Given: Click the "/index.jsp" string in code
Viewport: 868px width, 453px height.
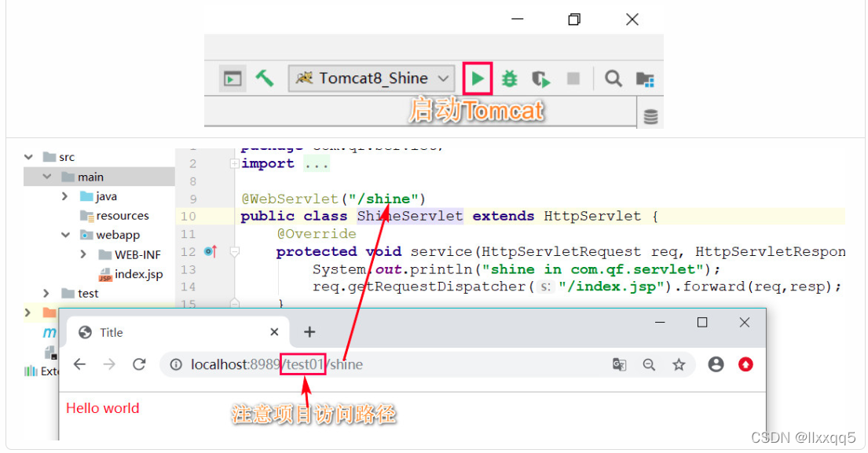Looking at the screenshot, I should [x=611, y=287].
